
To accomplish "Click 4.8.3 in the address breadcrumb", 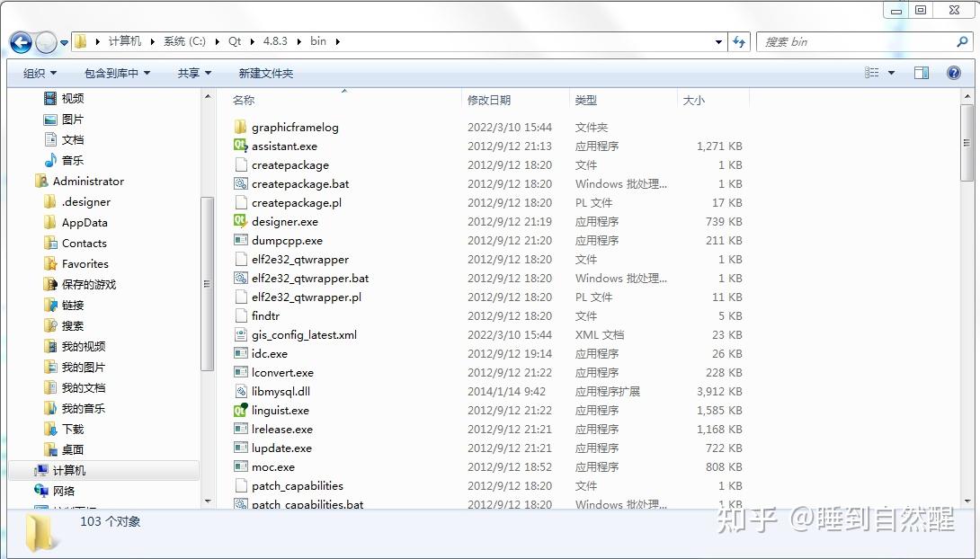I will coord(275,41).
